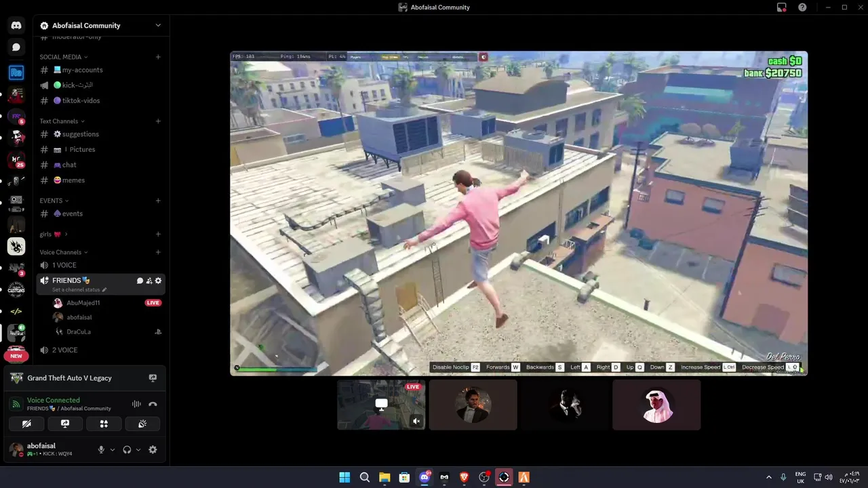
Task: Collapse Voice Channels category
Action: coord(64,252)
